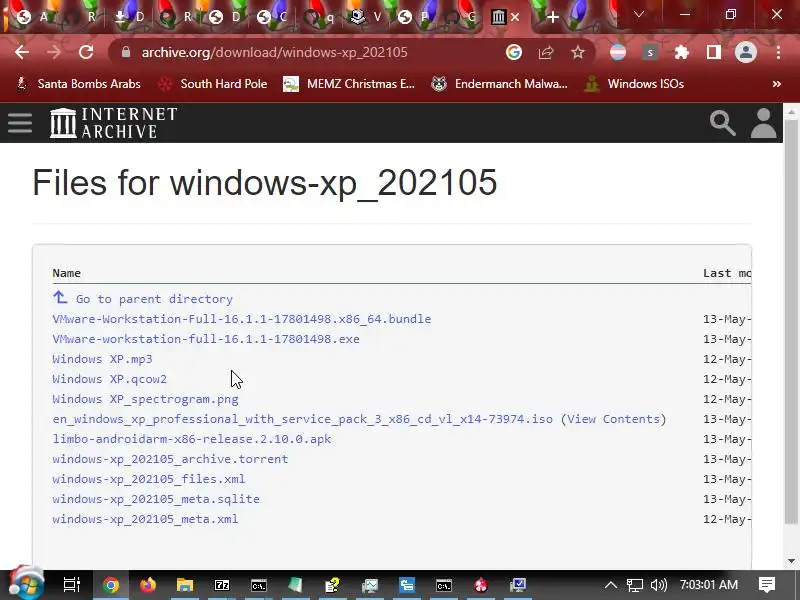
Task: Click the Internet Archive logo
Action: 114,123
